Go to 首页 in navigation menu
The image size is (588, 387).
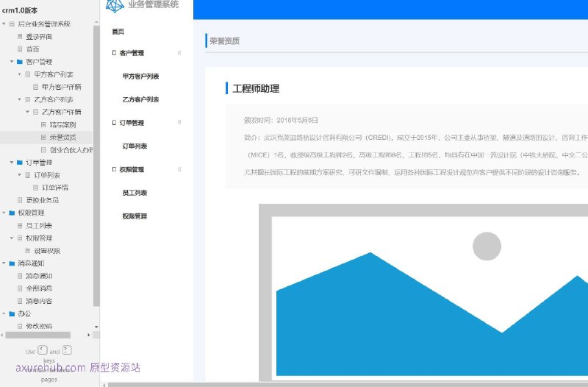(118, 32)
